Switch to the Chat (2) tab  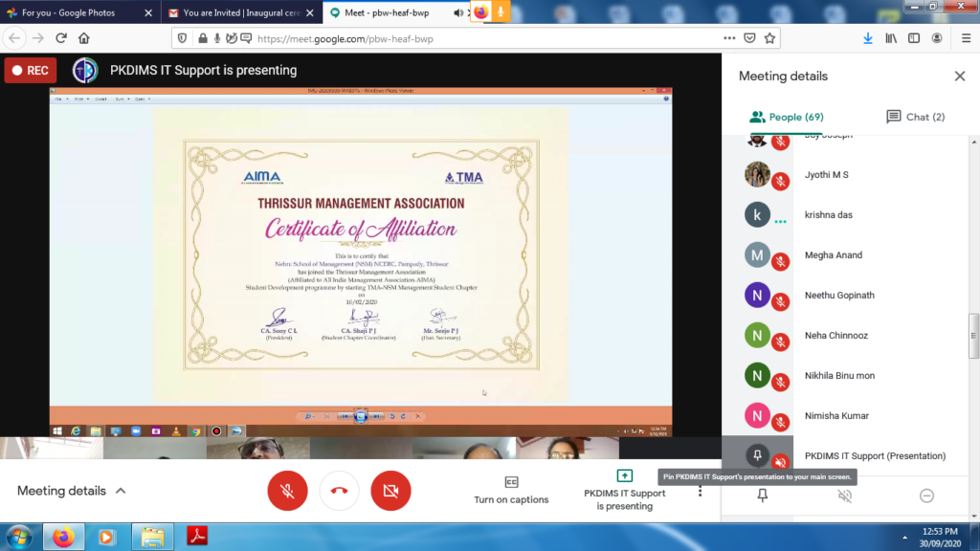click(x=915, y=117)
